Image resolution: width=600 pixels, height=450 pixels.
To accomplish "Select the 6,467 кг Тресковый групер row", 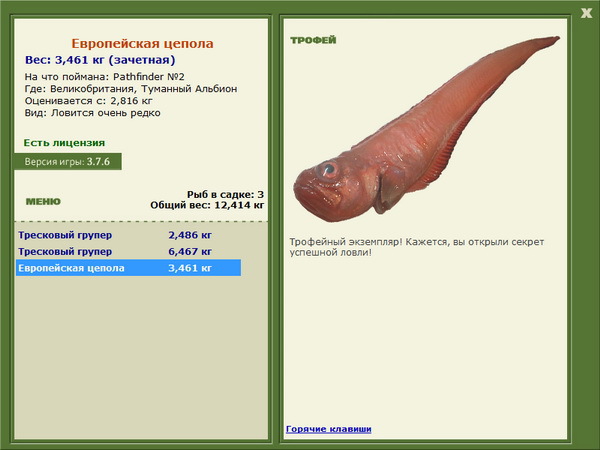I will click(128, 251).
